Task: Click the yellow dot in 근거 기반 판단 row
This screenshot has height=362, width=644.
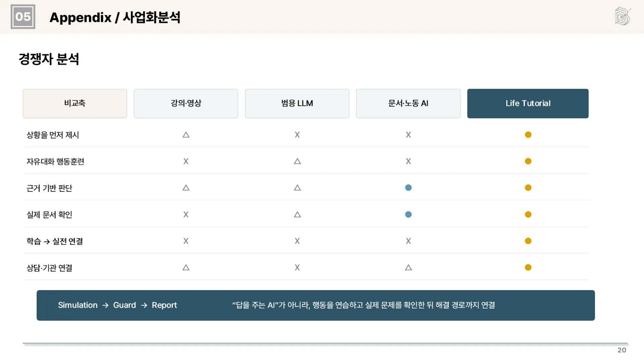Action: click(528, 188)
